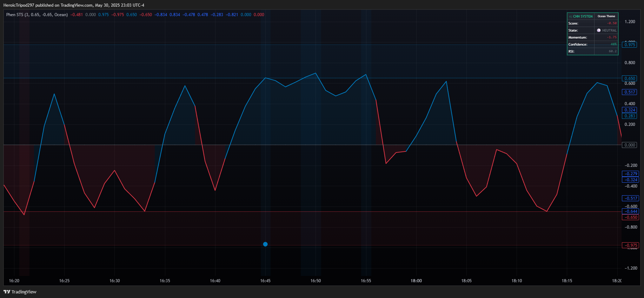Click the Score value -0.50
The width and height of the screenshot is (644, 298).
click(612, 23)
